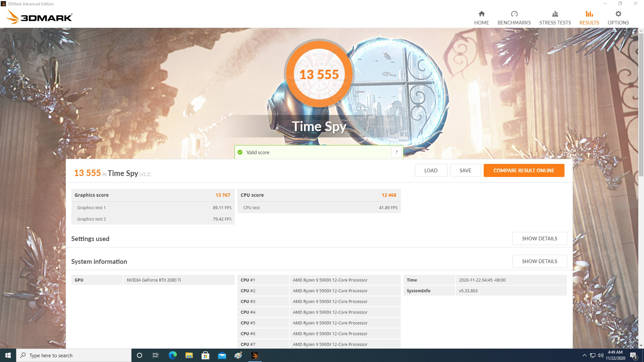Go to the Home tab
644x362 pixels.
point(481,18)
